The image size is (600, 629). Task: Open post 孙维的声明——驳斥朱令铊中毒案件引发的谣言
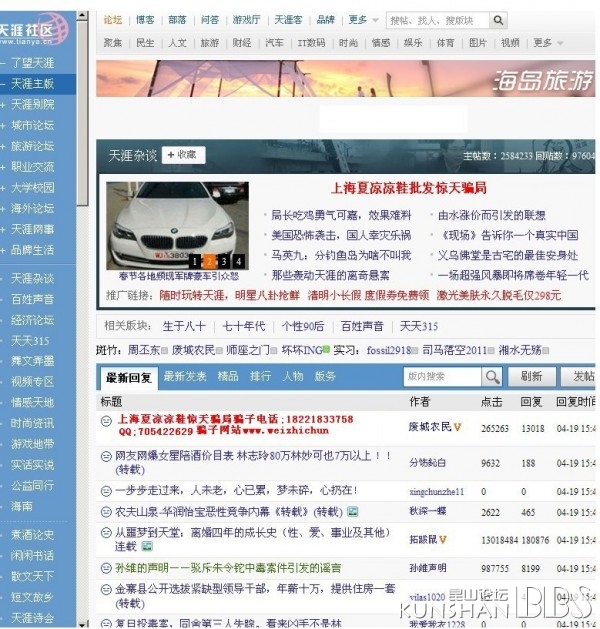[x=228, y=568]
